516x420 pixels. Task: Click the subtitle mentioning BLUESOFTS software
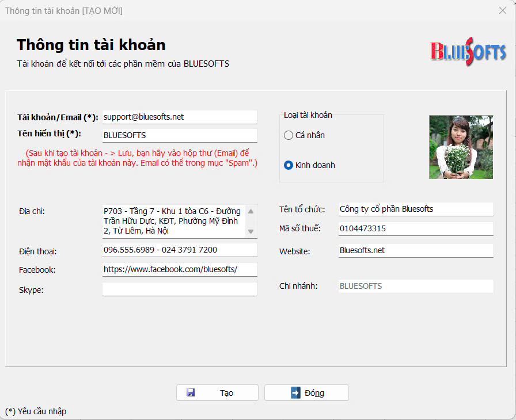point(123,64)
